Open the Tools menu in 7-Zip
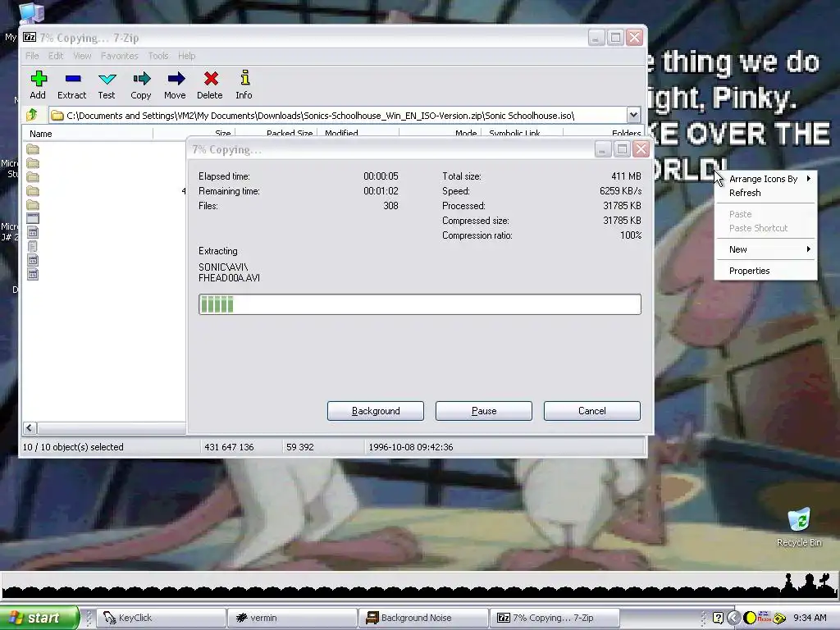The image size is (840, 630). point(158,56)
